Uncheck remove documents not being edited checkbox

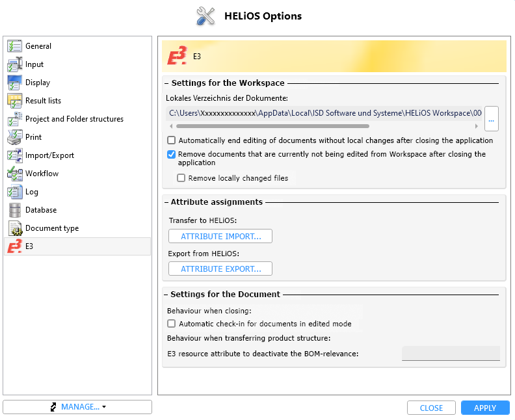point(172,155)
